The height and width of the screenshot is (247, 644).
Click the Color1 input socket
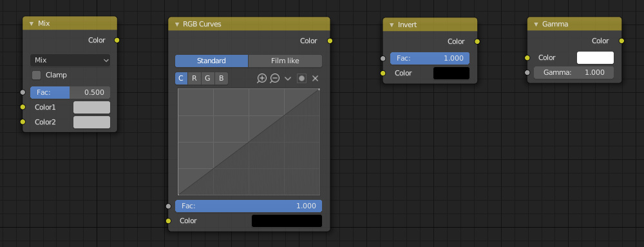(x=23, y=107)
